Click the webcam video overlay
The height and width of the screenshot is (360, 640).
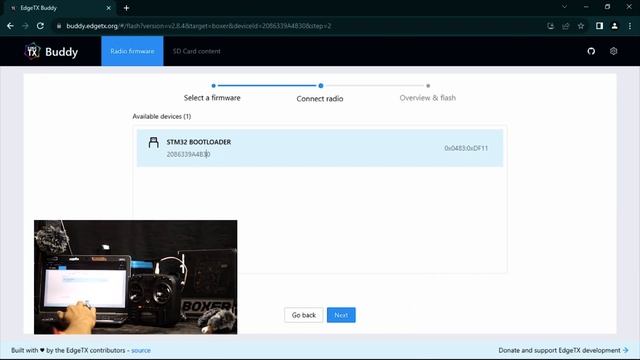[x=136, y=277]
